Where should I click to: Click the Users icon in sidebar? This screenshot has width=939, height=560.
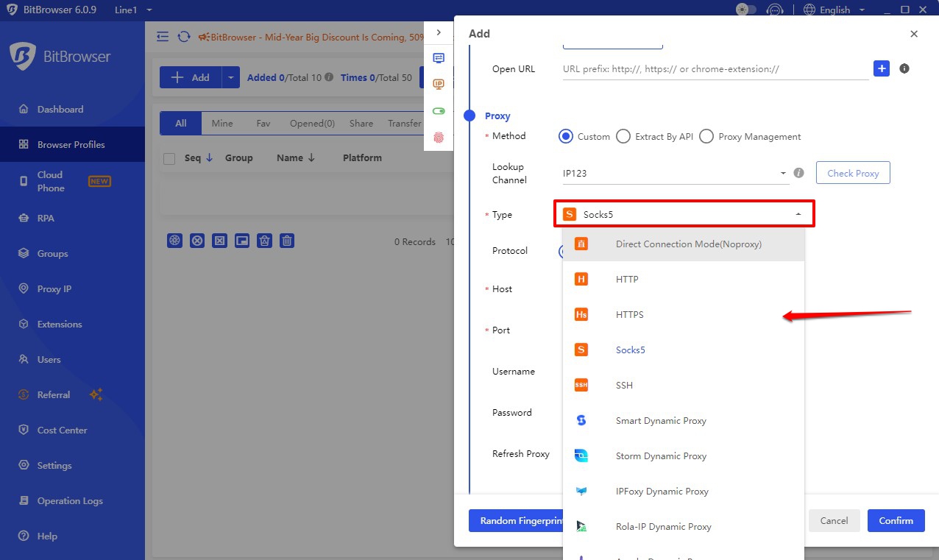[24, 359]
